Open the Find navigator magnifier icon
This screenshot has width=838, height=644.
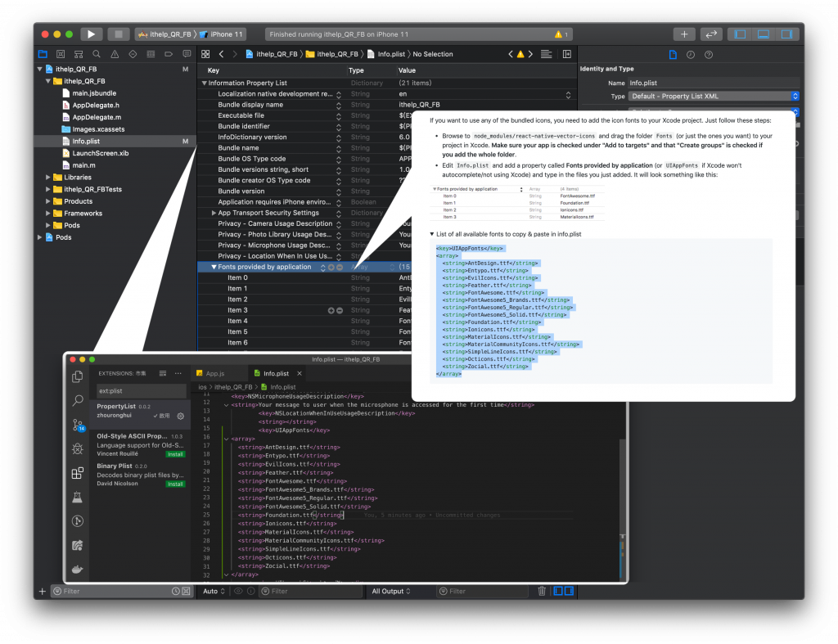pyautogui.click(x=97, y=54)
